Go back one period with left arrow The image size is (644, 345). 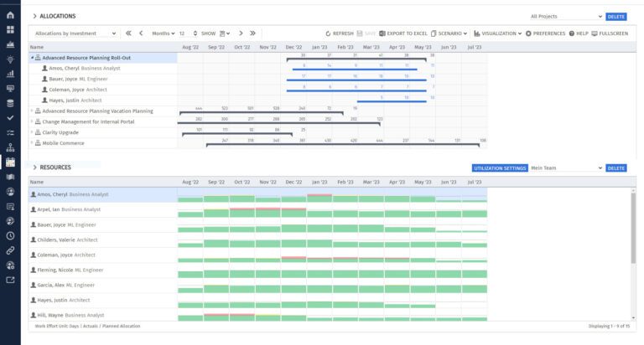[x=141, y=33]
